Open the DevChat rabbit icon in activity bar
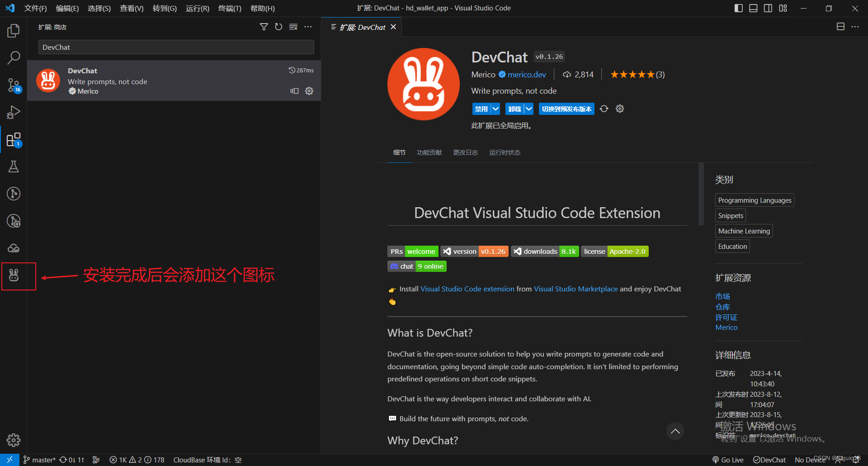The width and height of the screenshot is (868, 466). point(14,275)
